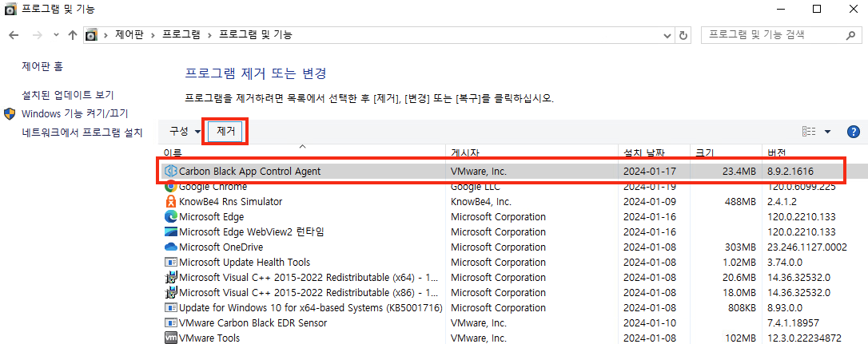Viewport: 868px width, 344px height.
Task: Click the KnowBe4 Rns Simulator icon
Action: 171,202
